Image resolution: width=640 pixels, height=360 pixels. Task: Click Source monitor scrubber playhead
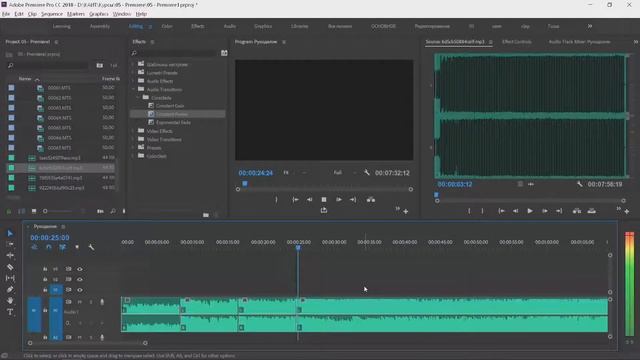click(437, 195)
